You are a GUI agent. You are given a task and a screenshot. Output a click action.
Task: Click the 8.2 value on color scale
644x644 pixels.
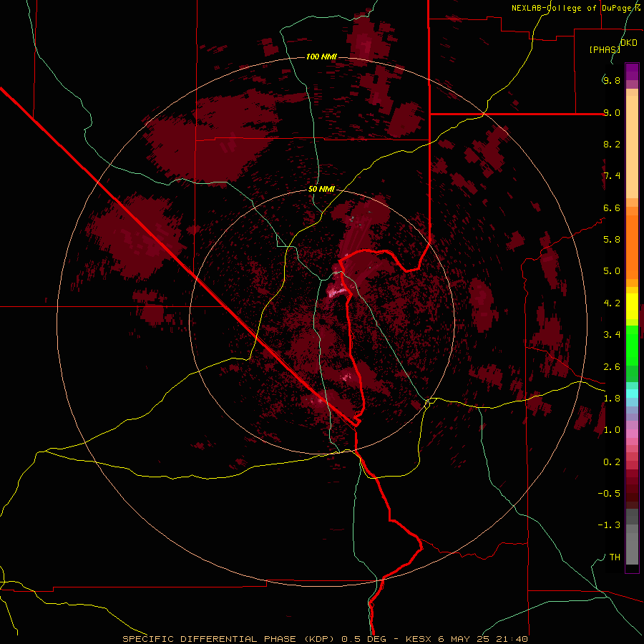612,144
